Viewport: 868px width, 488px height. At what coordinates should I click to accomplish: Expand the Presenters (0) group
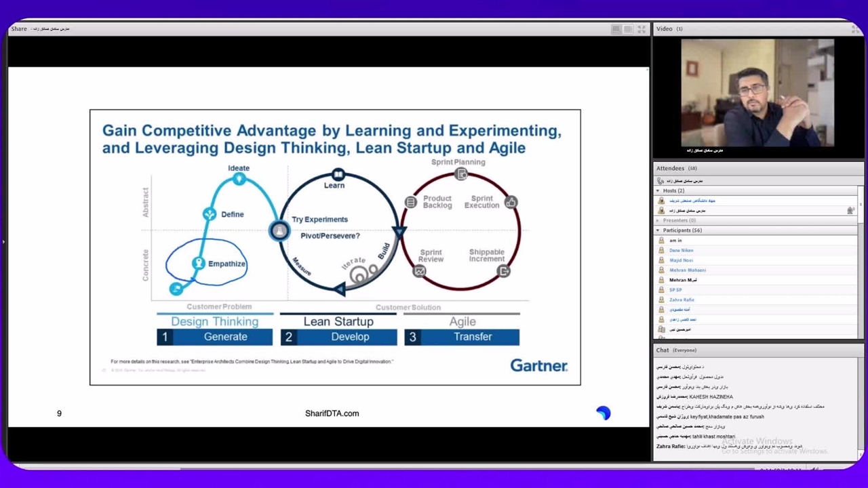tap(658, 220)
